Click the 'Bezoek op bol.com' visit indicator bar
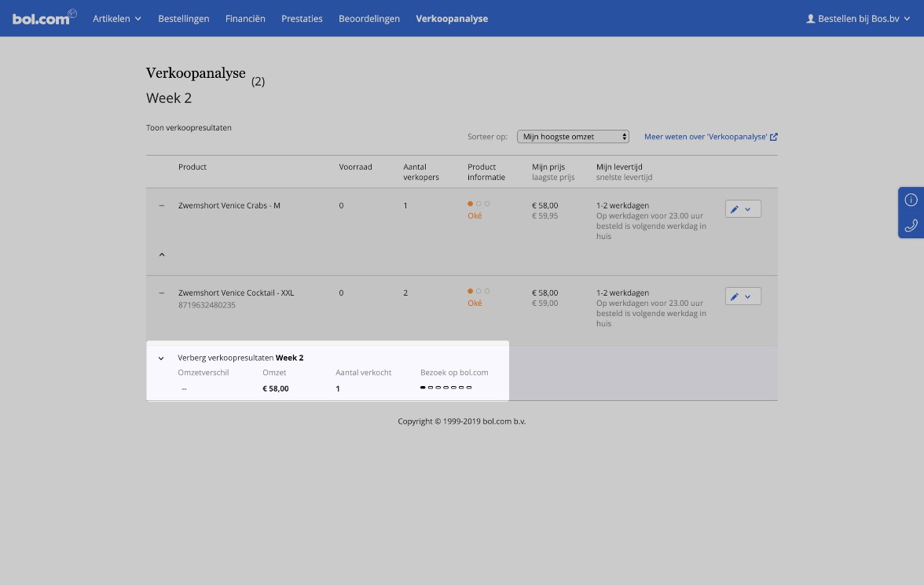The width and height of the screenshot is (924, 585). click(x=445, y=388)
